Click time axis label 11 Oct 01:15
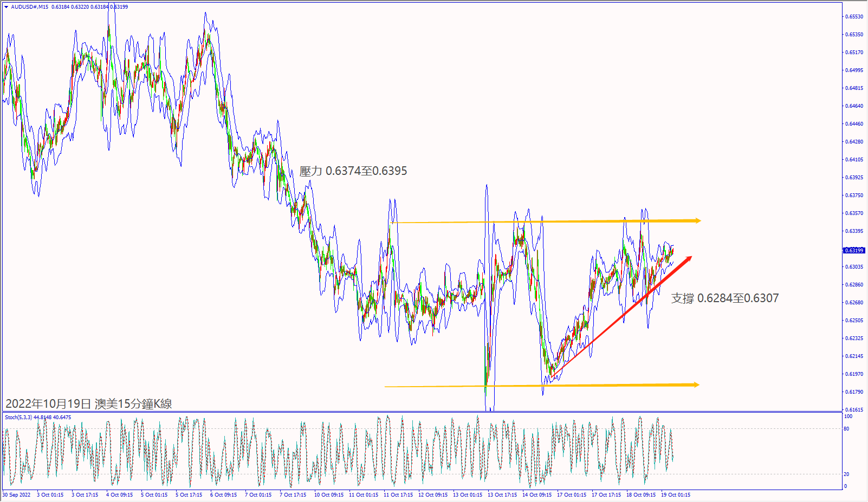 tap(364, 495)
